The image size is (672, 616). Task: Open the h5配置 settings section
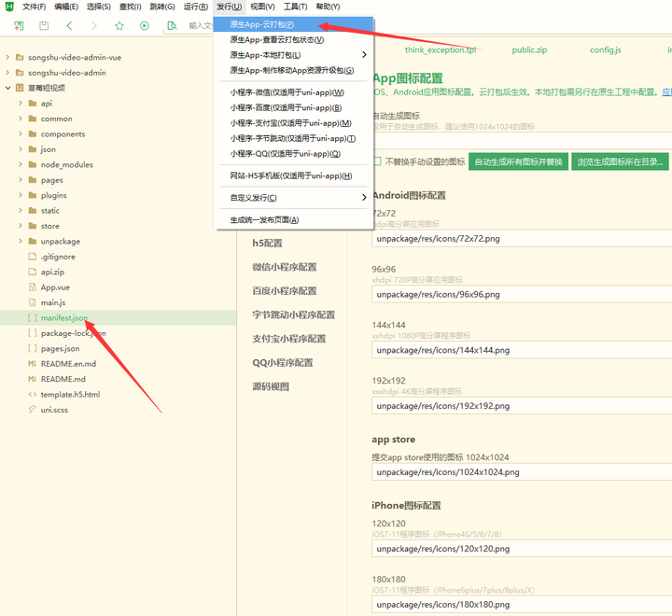coord(267,243)
